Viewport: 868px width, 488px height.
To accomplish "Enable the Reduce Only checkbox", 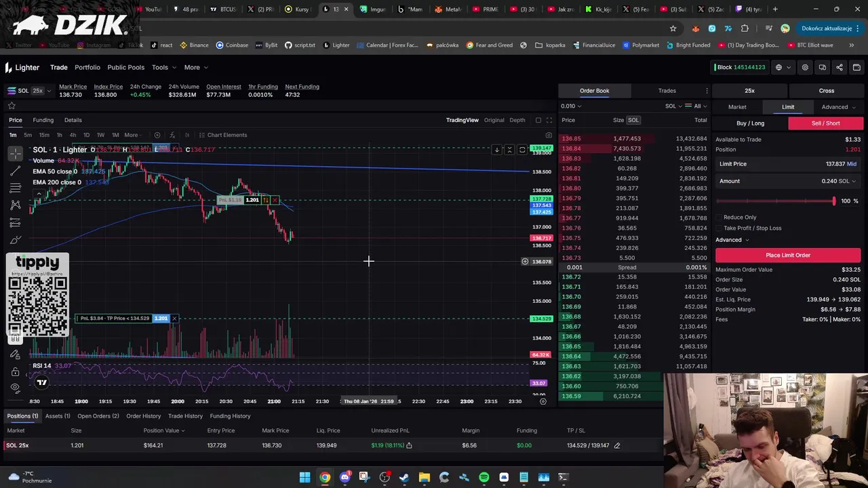I will click(x=719, y=218).
